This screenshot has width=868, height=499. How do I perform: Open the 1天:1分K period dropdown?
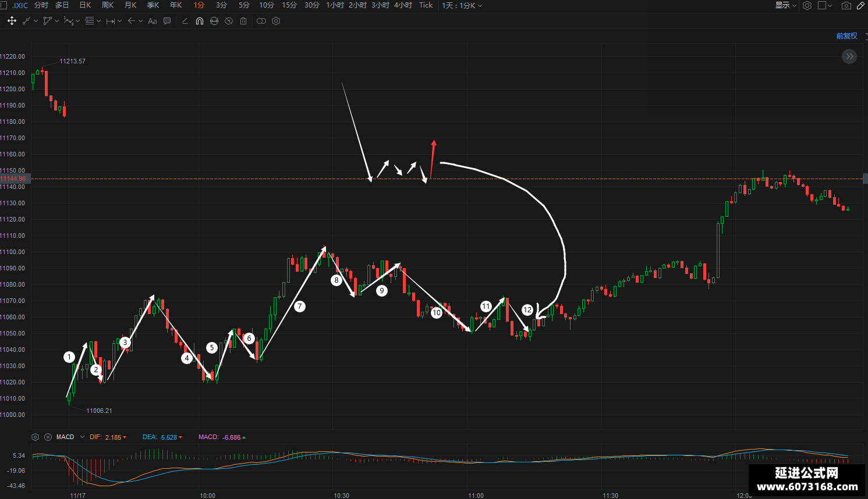point(462,5)
